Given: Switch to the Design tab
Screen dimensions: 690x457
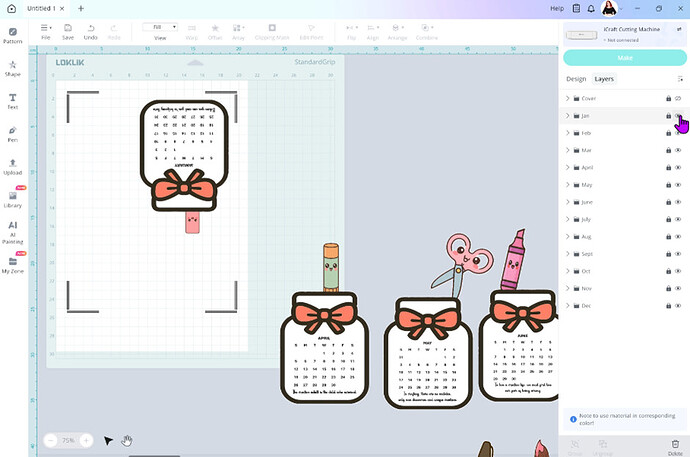Looking at the screenshot, I should [576, 78].
